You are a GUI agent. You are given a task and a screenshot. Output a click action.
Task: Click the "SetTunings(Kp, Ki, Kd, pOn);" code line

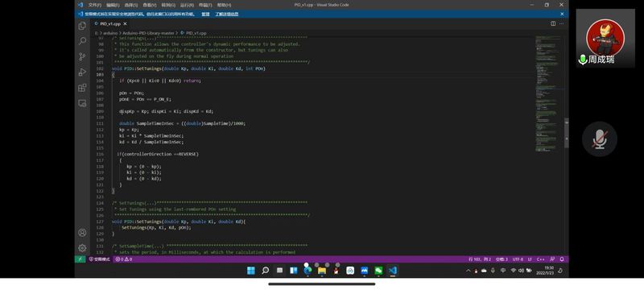click(156, 227)
